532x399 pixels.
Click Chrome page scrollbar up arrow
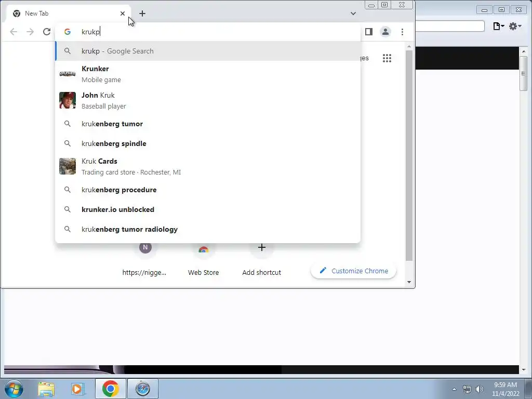(409, 46)
